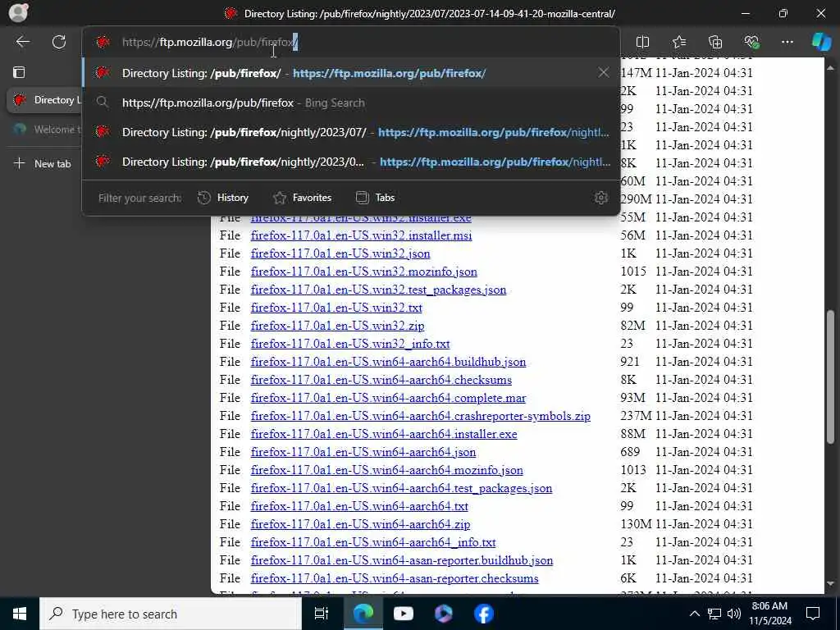Image resolution: width=840 pixels, height=630 pixels.
Task: Open win64-aarch64.checksums link
Action: click(381, 380)
